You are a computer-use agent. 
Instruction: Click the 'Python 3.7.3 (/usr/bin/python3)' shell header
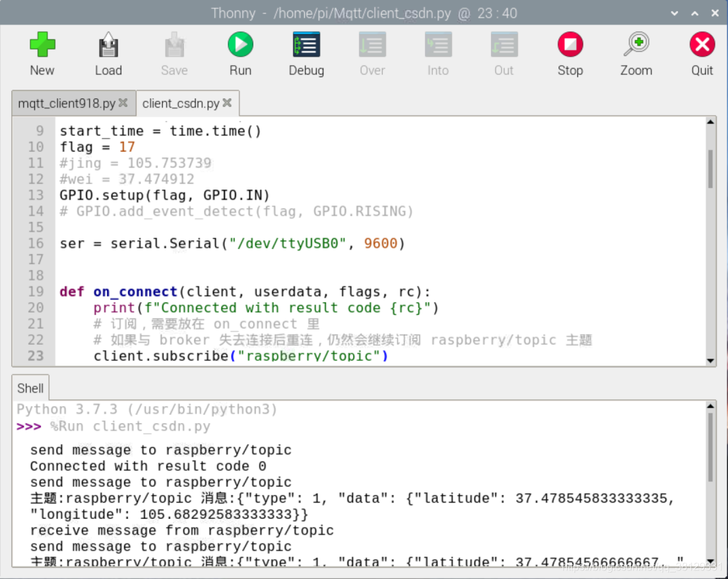click(x=147, y=409)
